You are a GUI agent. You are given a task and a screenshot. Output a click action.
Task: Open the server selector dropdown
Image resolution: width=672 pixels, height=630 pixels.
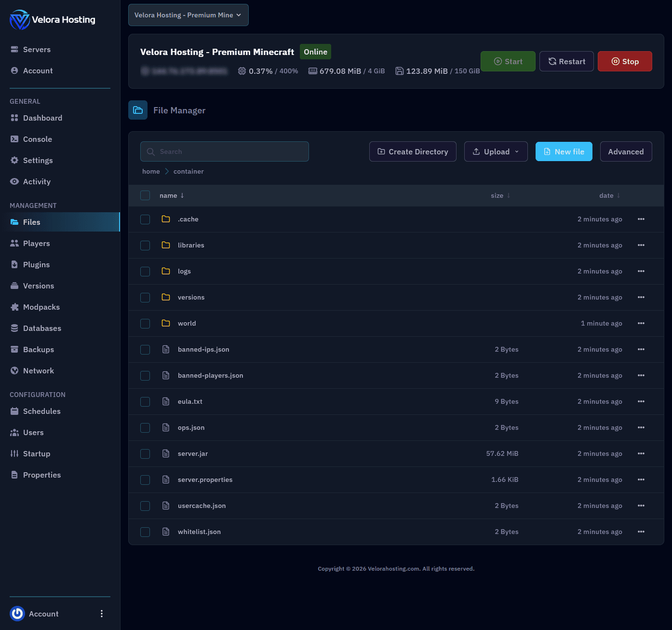188,15
